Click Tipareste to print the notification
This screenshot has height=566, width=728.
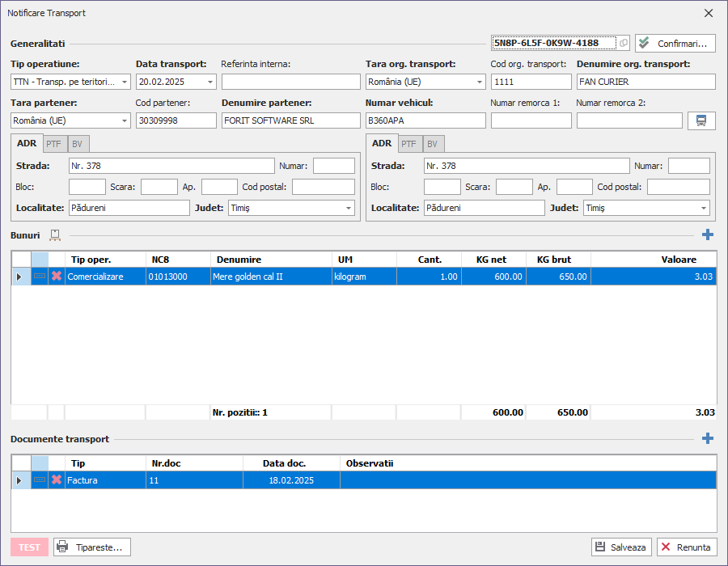(x=92, y=547)
